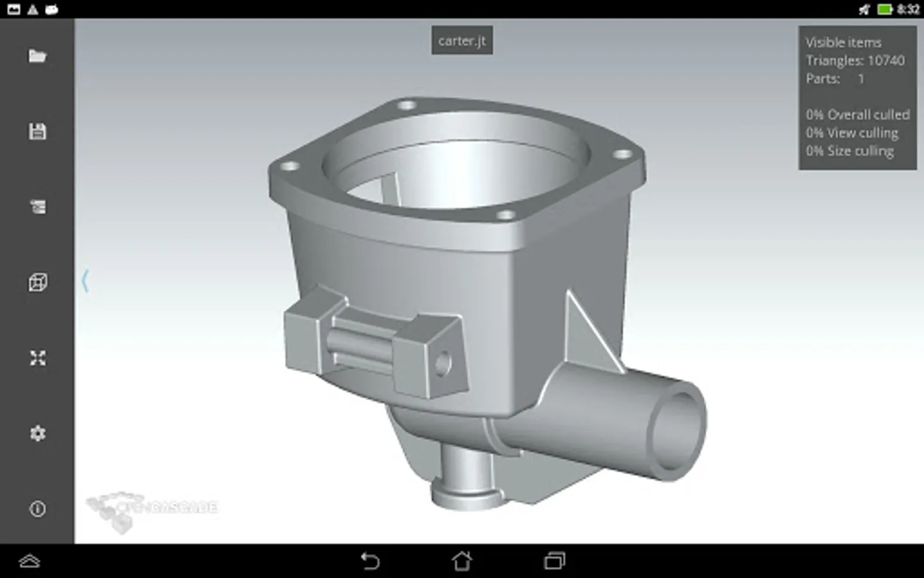Open a model file with folder icon
The width and height of the screenshot is (924, 578).
coord(37,57)
